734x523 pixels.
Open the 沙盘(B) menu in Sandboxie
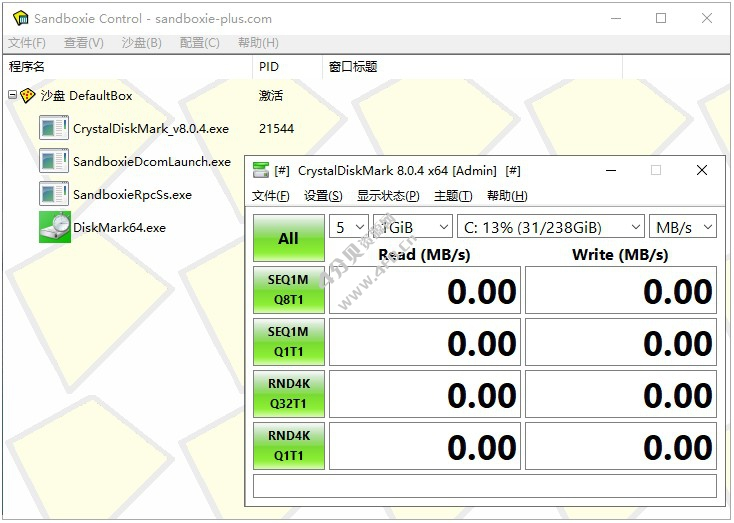coord(141,43)
